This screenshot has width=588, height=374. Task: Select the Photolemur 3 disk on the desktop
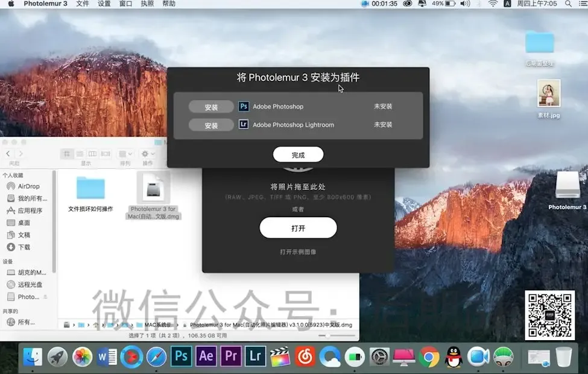pyautogui.click(x=567, y=191)
